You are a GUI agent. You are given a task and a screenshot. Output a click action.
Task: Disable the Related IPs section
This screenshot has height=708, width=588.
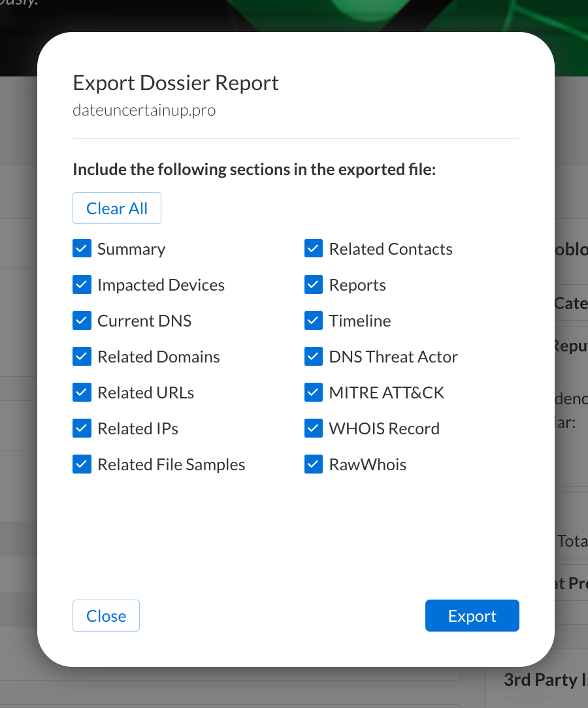tap(82, 428)
